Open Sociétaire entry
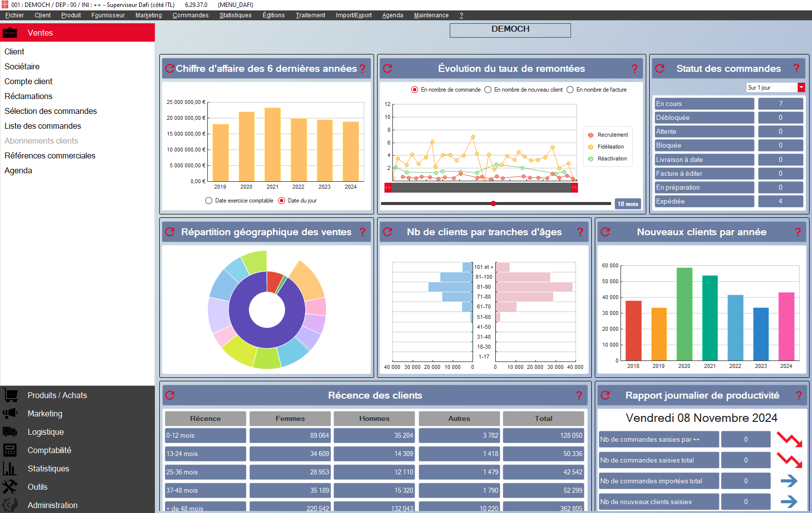Screen dimensions: 812x513 [x=22, y=67]
